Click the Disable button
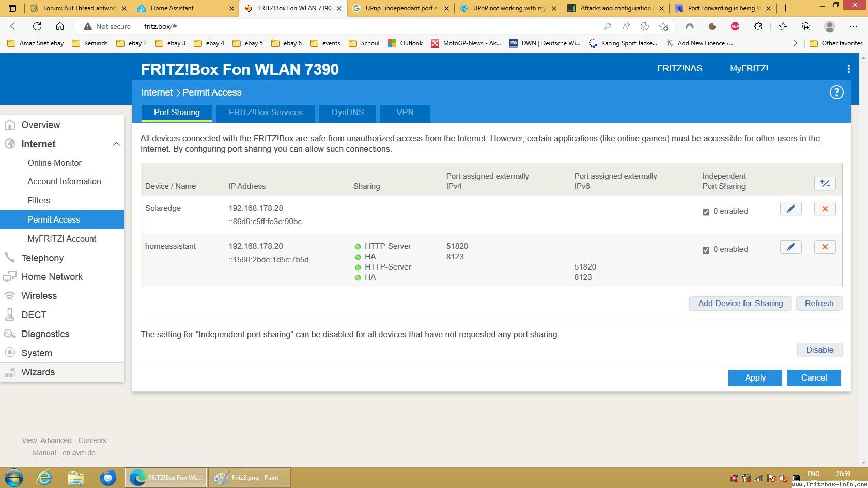Screen dimensions: 868x488 (x=819, y=350)
